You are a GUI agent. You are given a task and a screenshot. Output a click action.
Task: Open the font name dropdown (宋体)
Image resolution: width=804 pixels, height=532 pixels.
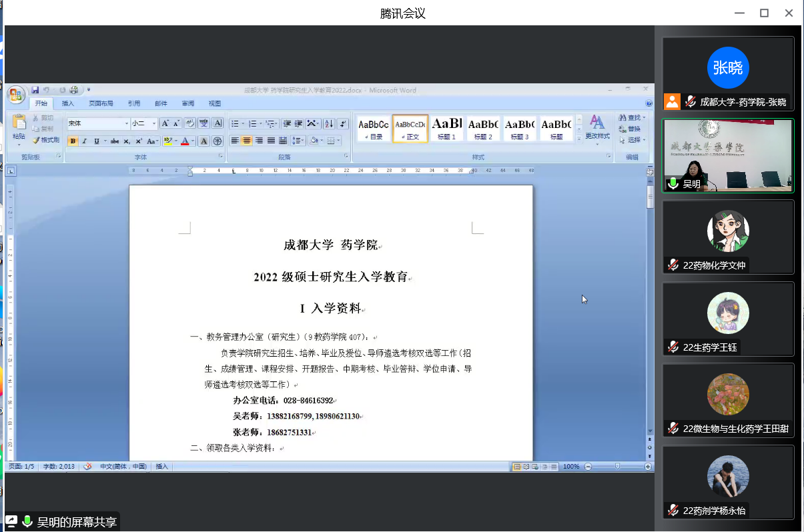(x=127, y=123)
